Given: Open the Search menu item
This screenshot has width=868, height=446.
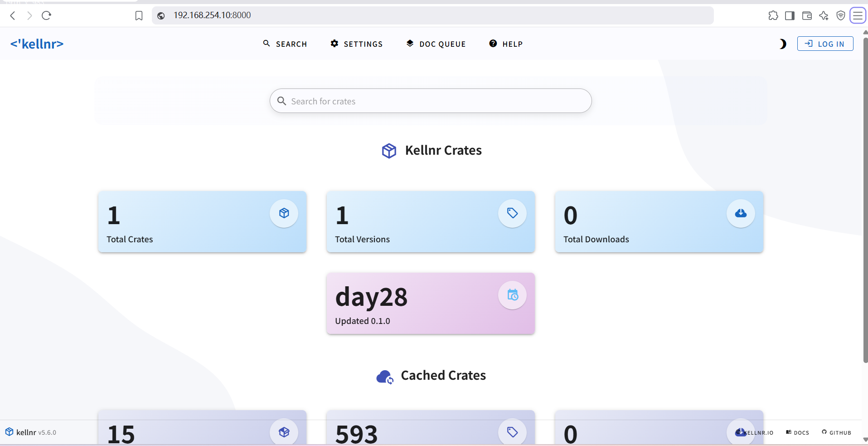Looking at the screenshot, I should (285, 44).
